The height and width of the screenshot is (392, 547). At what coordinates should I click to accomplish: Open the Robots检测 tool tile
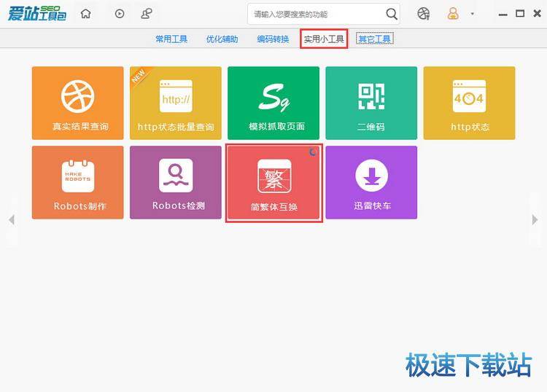pyautogui.click(x=176, y=183)
